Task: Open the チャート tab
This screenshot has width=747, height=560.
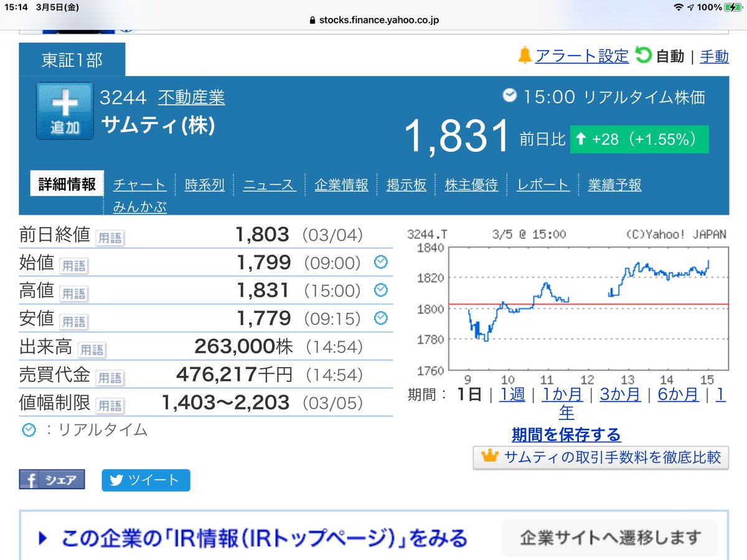Action: (x=139, y=185)
